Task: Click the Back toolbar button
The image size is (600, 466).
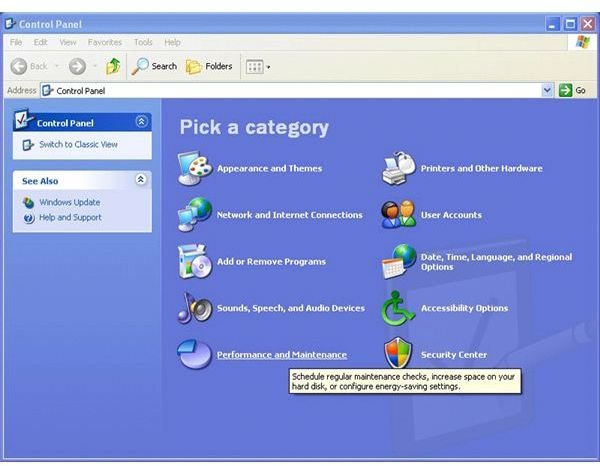Action: 29,66
